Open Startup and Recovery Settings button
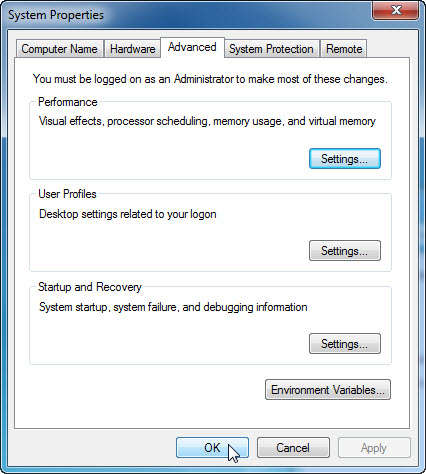The image size is (426, 474). (x=345, y=343)
